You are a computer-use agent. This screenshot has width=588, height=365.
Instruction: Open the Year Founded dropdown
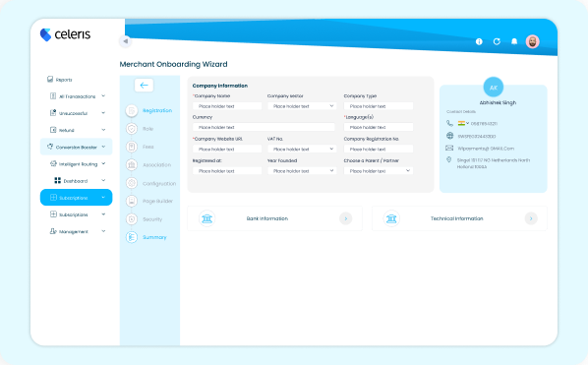click(x=302, y=170)
